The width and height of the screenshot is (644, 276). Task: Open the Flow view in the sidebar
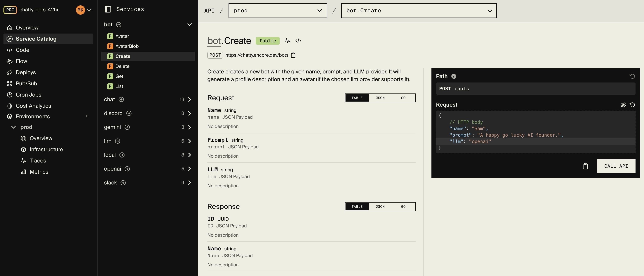pyautogui.click(x=21, y=61)
